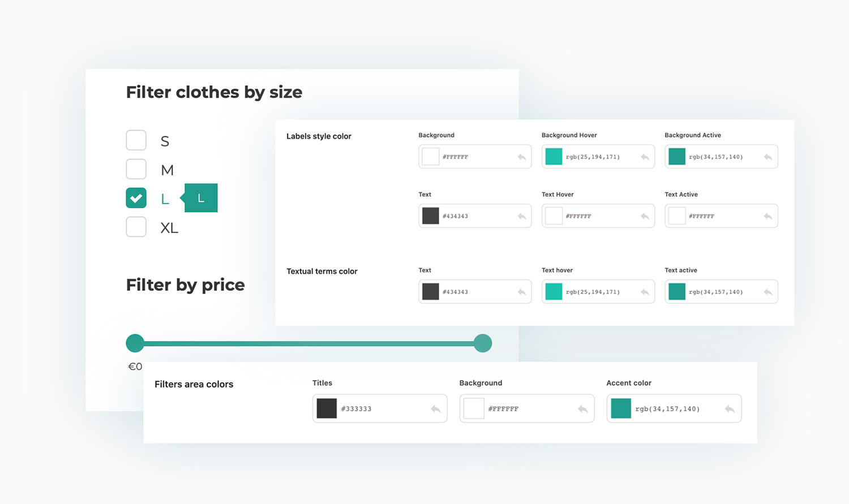This screenshot has height=504, width=849.
Task: Click the price slider's left handle
Action: (135, 343)
